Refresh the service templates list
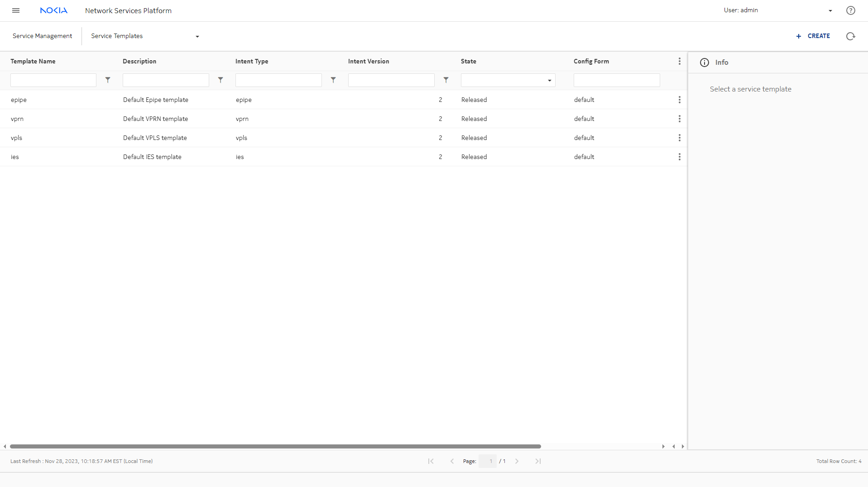 click(850, 36)
